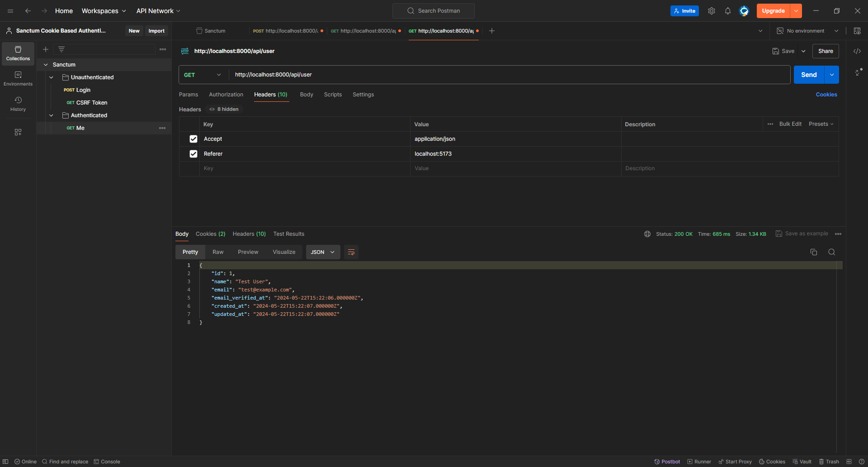Open the Console from the status bar
Viewport: 868px width, 467px height.
coord(107,462)
